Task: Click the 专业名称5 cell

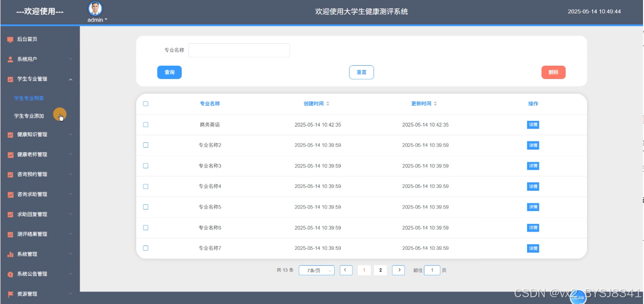Action: pyautogui.click(x=210, y=207)
